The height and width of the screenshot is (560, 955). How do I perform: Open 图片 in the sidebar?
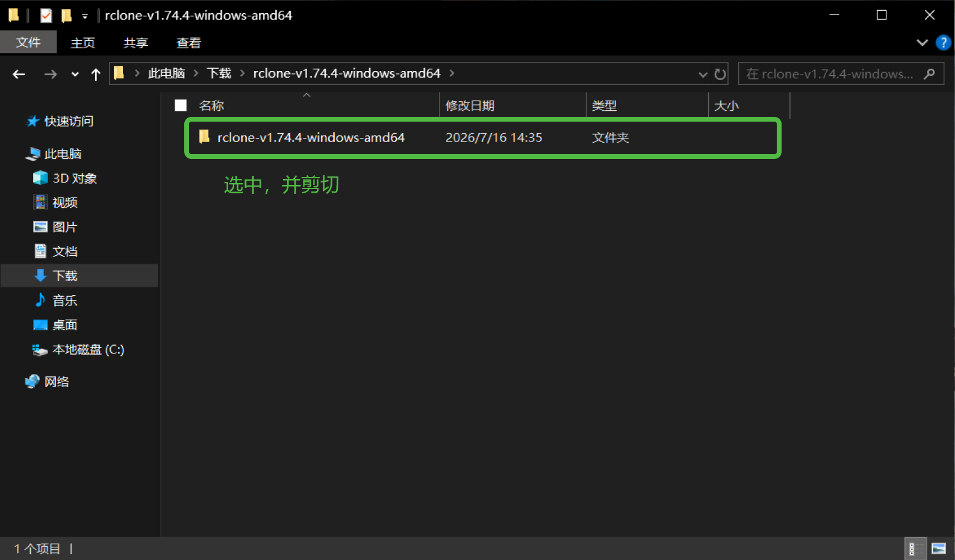click(65, 228)
